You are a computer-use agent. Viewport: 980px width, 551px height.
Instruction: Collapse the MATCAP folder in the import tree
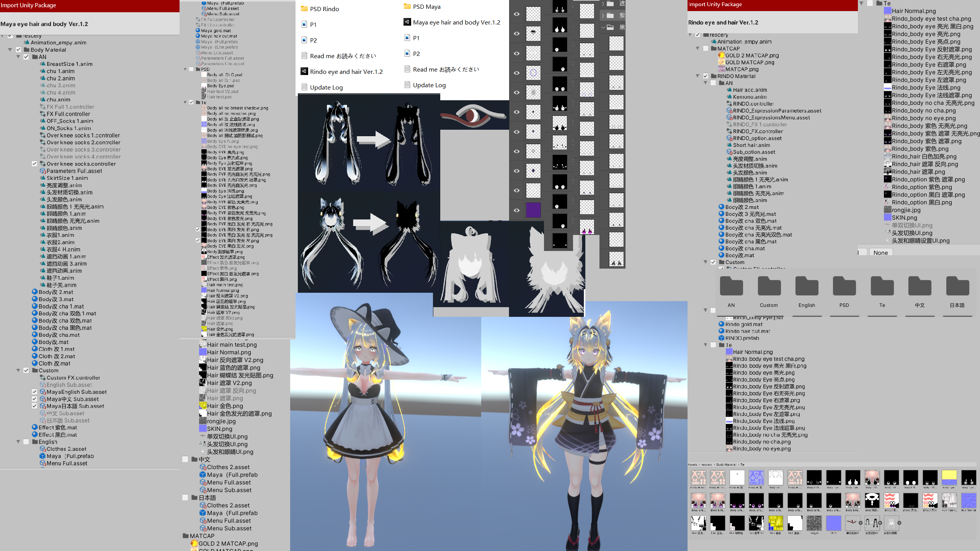click(x=698, y=49)
